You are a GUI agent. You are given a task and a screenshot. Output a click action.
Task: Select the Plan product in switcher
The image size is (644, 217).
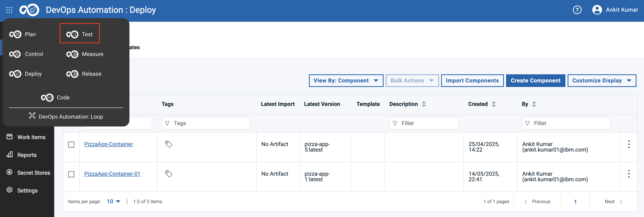tap(23, 34)
